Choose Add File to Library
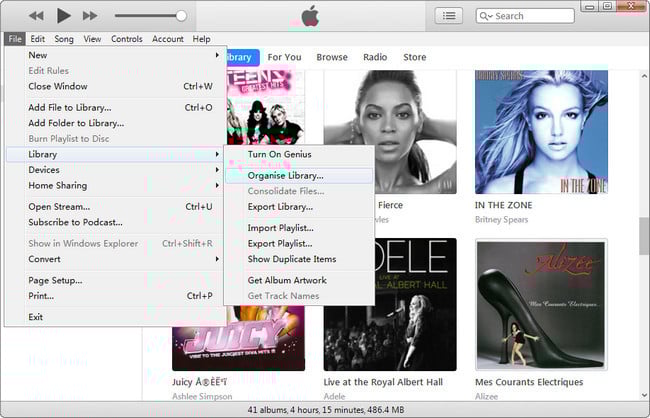The image size is (650, 418). tap(115, 107)
